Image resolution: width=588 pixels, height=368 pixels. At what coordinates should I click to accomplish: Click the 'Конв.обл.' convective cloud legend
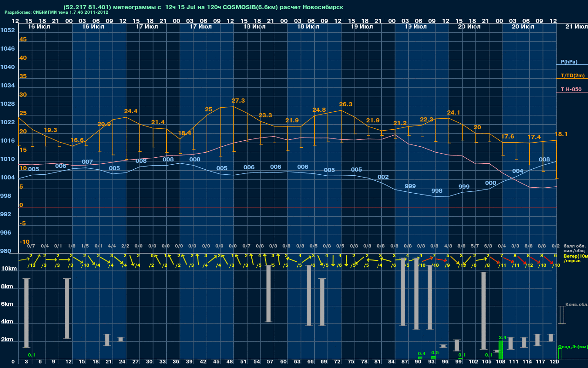(x=576, y=305)
